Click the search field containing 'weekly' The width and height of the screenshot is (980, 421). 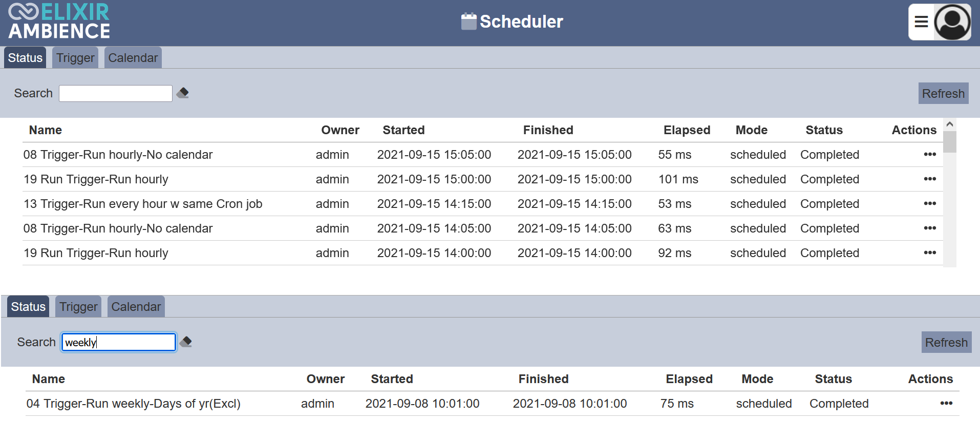point(119,342)
